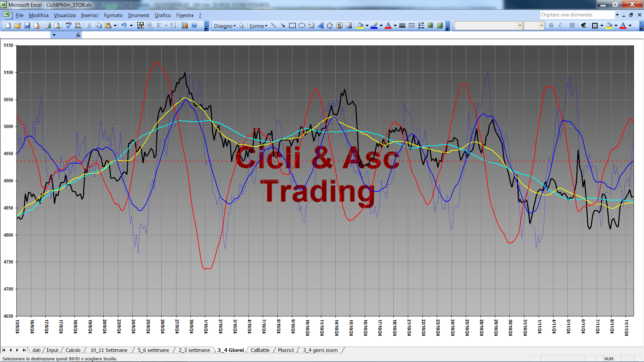Open the Disegno dropdown menu
Image resolution: width=644 pixels, height=362 pixels.
225,26
